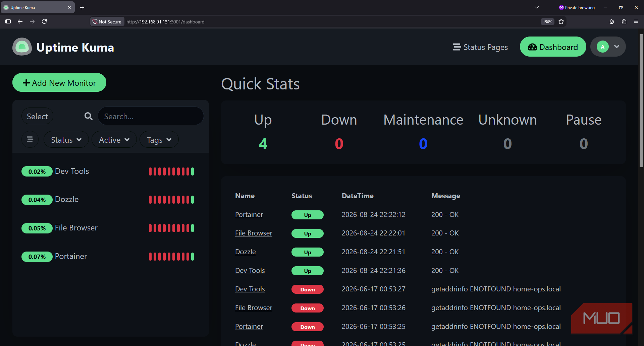This screenshot has width=644, height=346.
Task: Click the Uptime Kuma logo icon
Action: (x=22, y=47)
